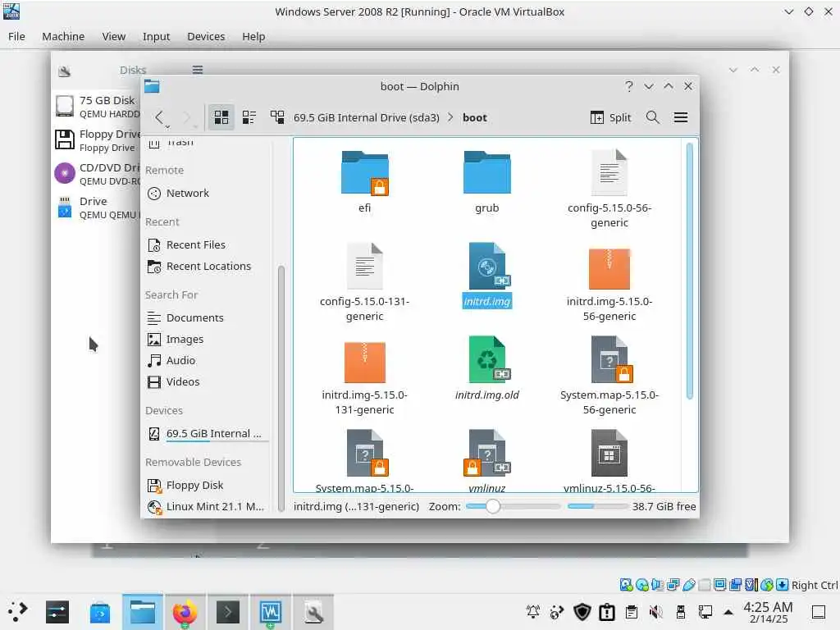Open the Disks window hamburger menu
Screen dimensions: 840x630
coord(198,70)
